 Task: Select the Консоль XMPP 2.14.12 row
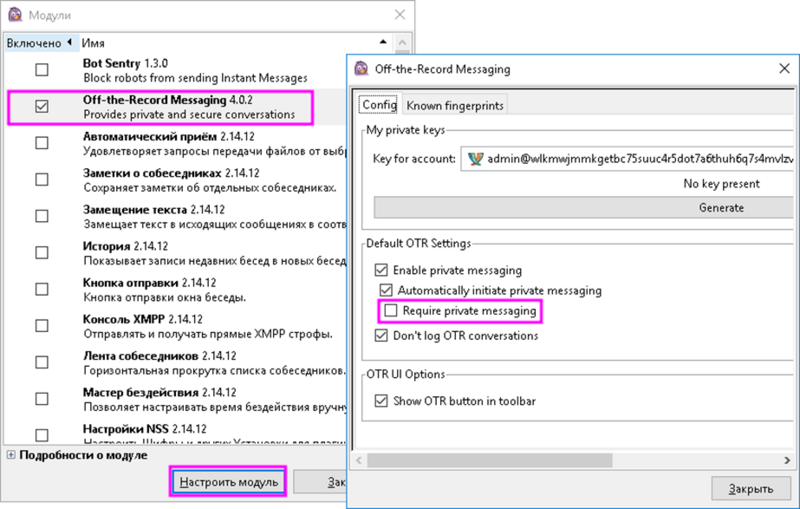174,327
